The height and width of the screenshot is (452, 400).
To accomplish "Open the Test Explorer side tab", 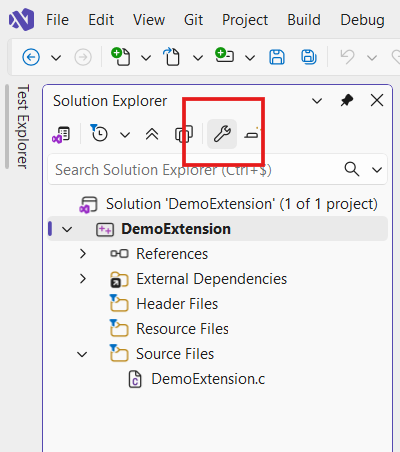I will tap(23, 127).
